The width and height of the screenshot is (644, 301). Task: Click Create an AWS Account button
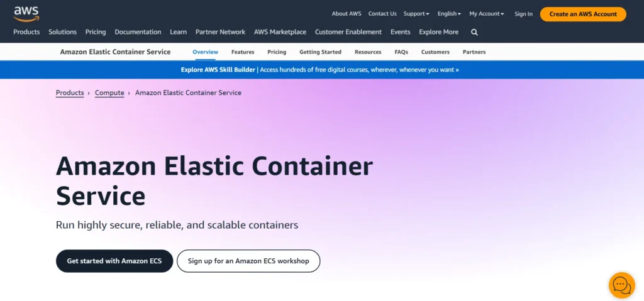point(583,14)
